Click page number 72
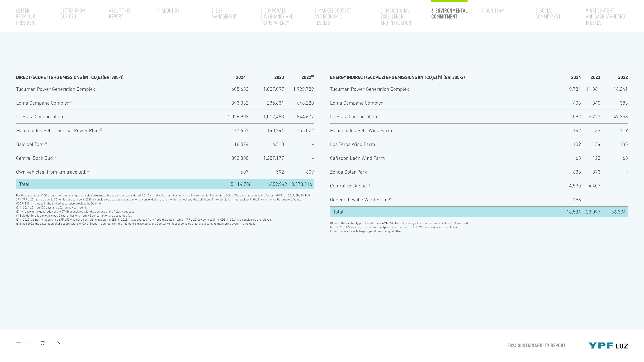The image size is (644, 362). coord(43,343)
